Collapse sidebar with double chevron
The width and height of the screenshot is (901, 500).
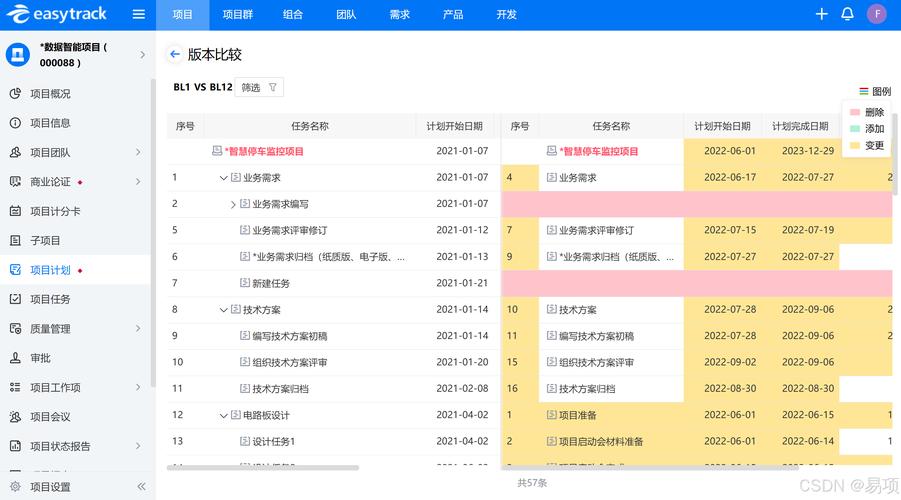tap(141, 487)
